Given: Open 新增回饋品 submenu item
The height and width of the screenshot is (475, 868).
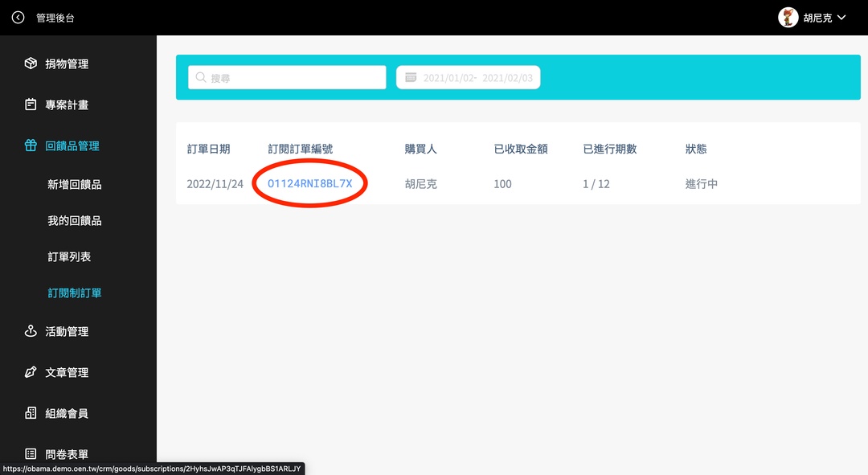Looking at the screenshot, I should (74, 184).
